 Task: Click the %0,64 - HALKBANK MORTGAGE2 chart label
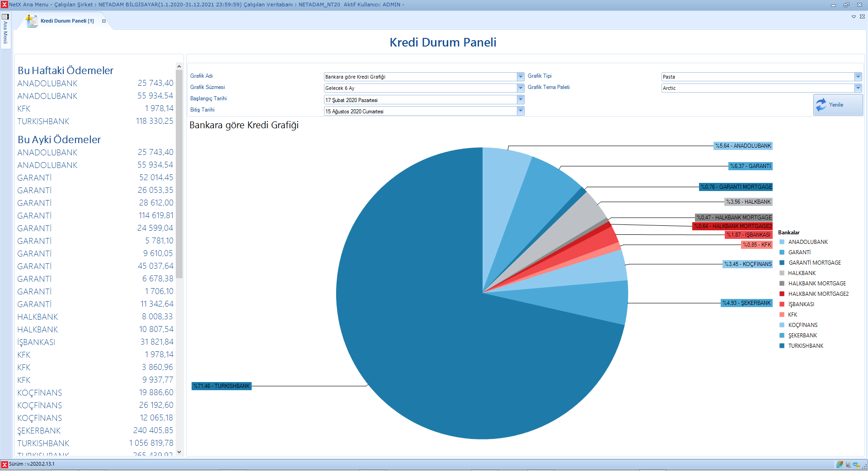pos(733,226)
